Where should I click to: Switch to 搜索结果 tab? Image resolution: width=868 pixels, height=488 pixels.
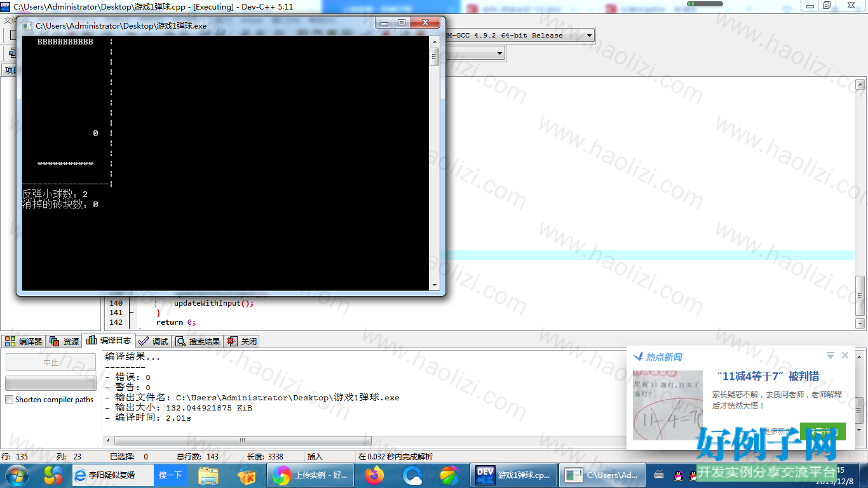(198, 341)
